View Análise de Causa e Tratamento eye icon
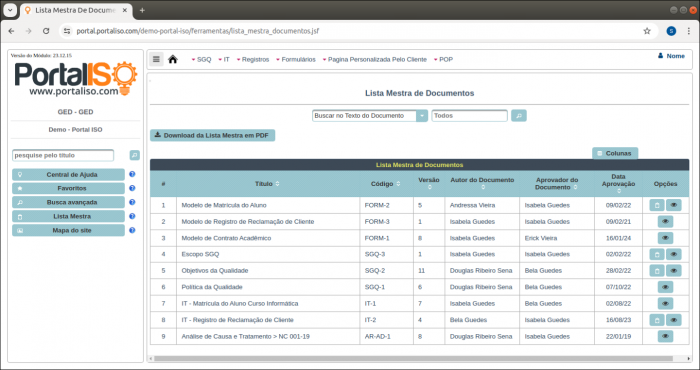The width and height of the screenshot is (700, 370). (x=665, y=336)
